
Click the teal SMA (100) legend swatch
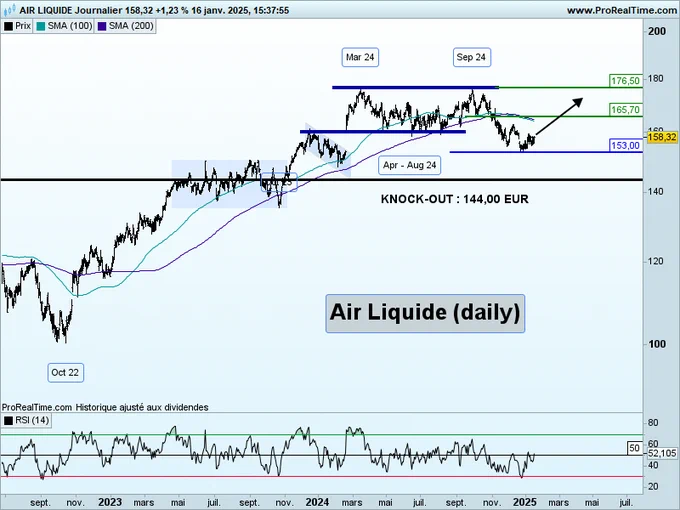pyautogui.click(x=41, y=26)
